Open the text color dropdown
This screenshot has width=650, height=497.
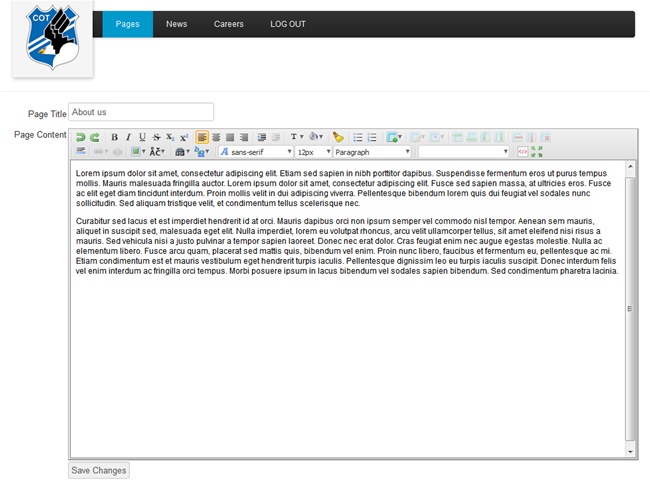click(x=296, y=137)
